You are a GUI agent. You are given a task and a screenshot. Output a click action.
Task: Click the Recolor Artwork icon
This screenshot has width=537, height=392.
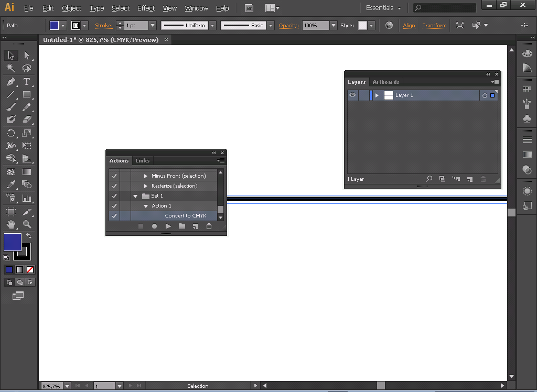coord(389,25)
